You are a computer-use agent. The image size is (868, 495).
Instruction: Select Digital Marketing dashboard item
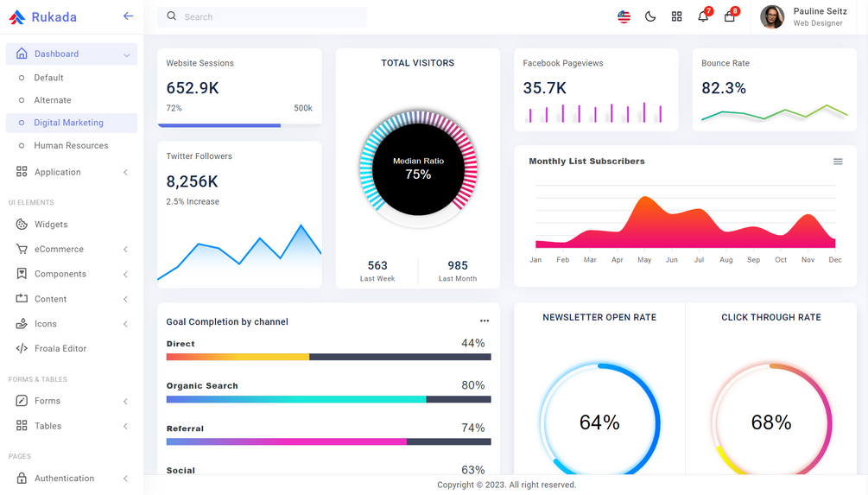click(72, 123)
